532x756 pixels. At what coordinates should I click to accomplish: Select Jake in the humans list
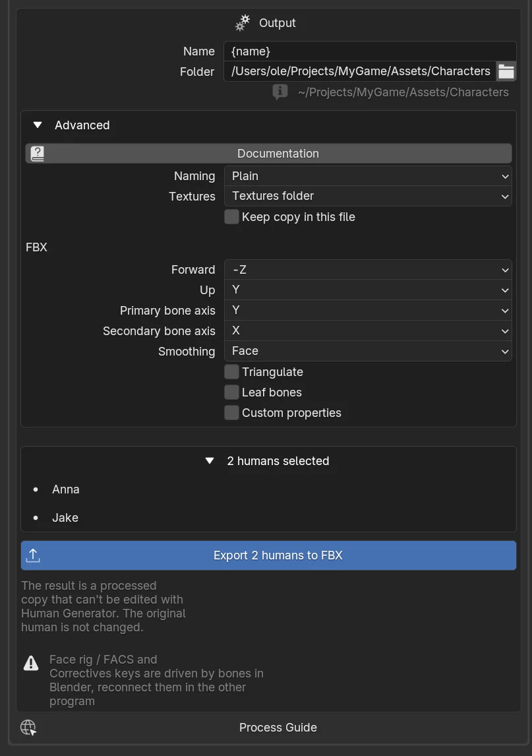pos(65,517)
